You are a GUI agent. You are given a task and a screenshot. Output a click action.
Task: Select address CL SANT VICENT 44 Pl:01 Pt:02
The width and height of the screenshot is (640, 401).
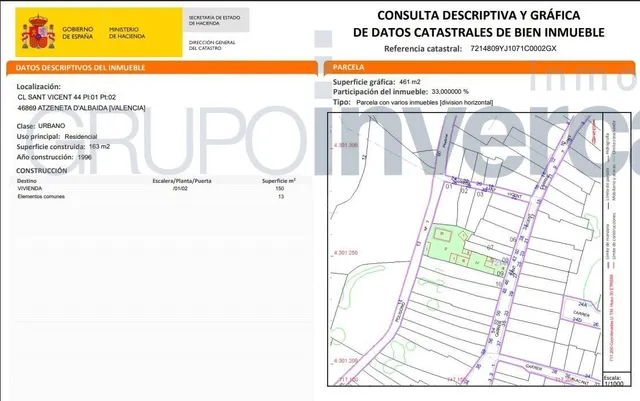point(67,97)
